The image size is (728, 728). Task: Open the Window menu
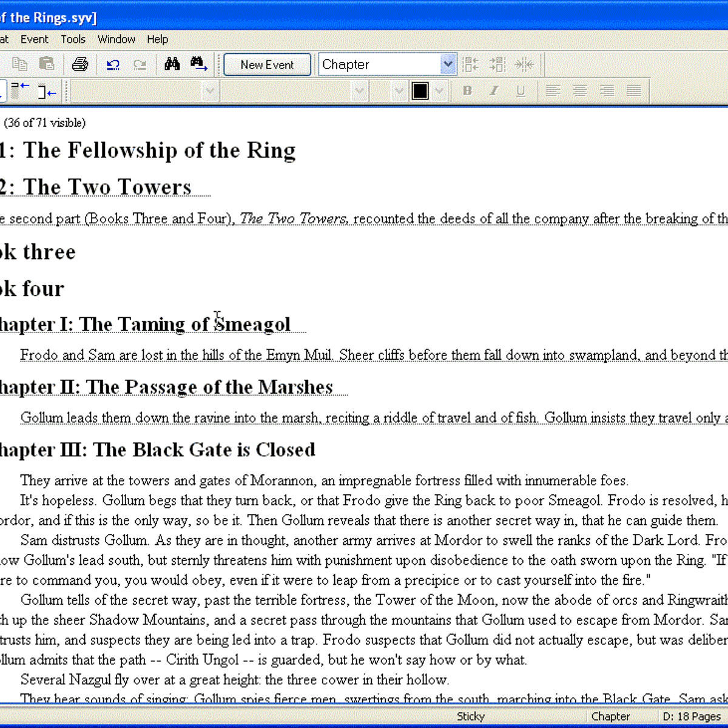tap(116, 39)
